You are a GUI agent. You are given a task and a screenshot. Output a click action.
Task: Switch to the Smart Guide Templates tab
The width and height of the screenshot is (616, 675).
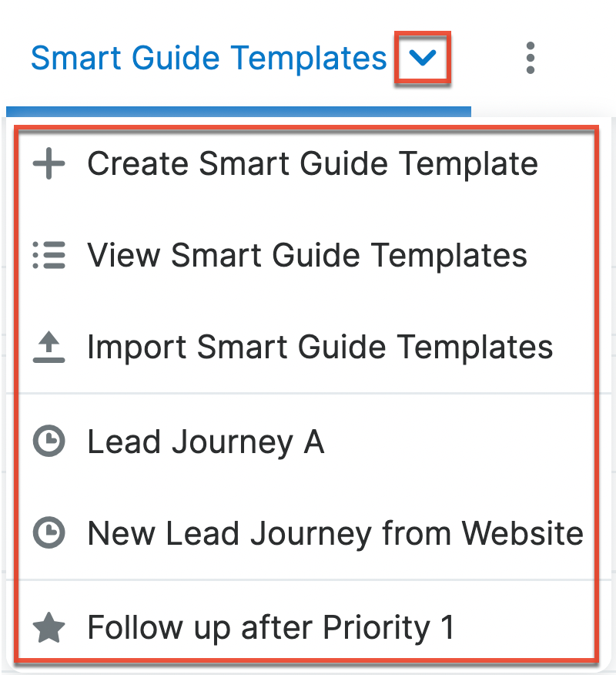(x=208, y=59)
